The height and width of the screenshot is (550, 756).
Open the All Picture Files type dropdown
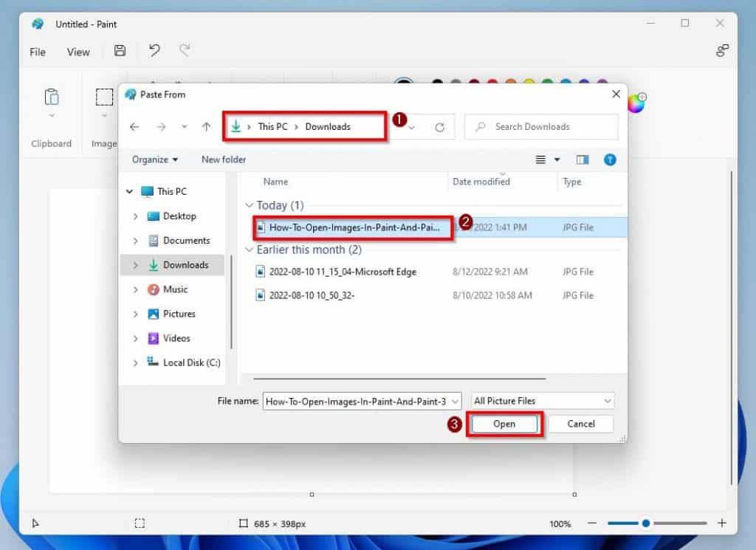[608, 401]
